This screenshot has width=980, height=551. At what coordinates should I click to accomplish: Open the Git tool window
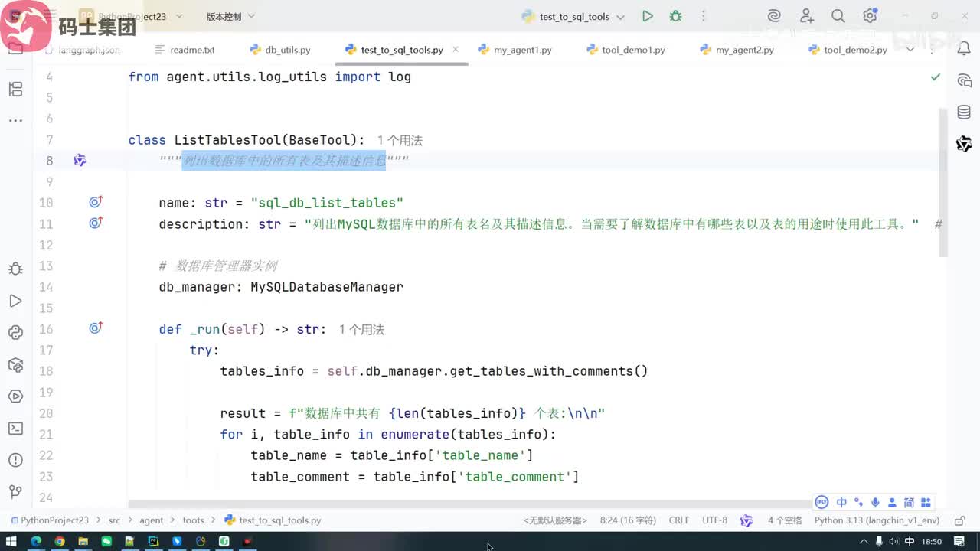(15, 492)
